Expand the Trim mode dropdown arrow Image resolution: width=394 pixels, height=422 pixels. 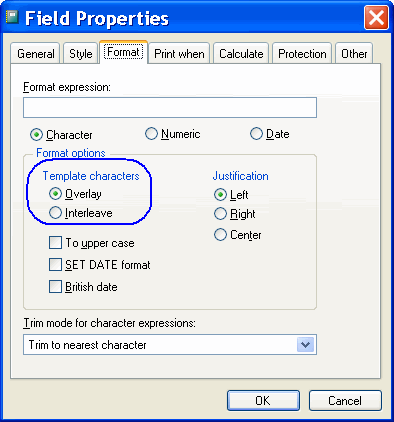point(305,345)
